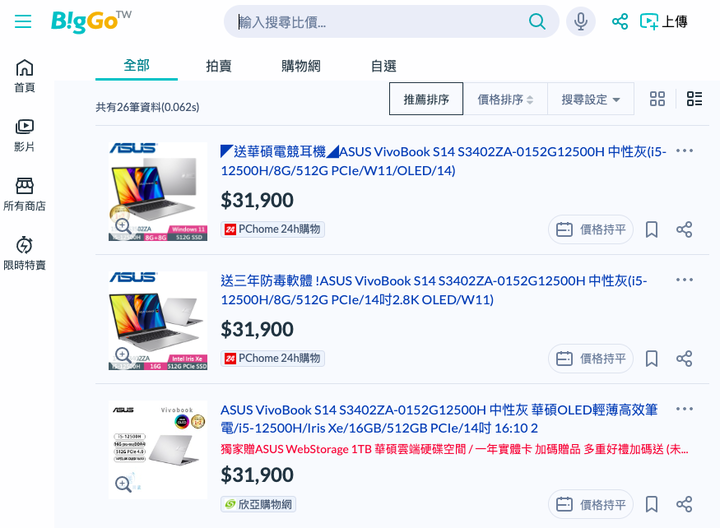Open the hamburger menu
This screenshot has width=720, height=528.
(23, 21)
